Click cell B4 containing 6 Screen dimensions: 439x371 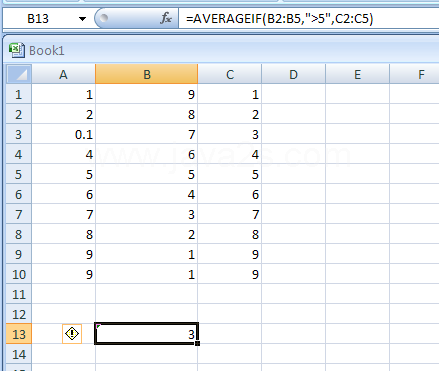(147, 154)
